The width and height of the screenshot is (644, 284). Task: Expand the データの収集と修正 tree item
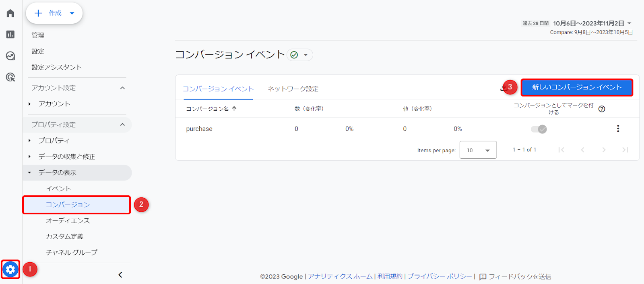click(66, 157)
